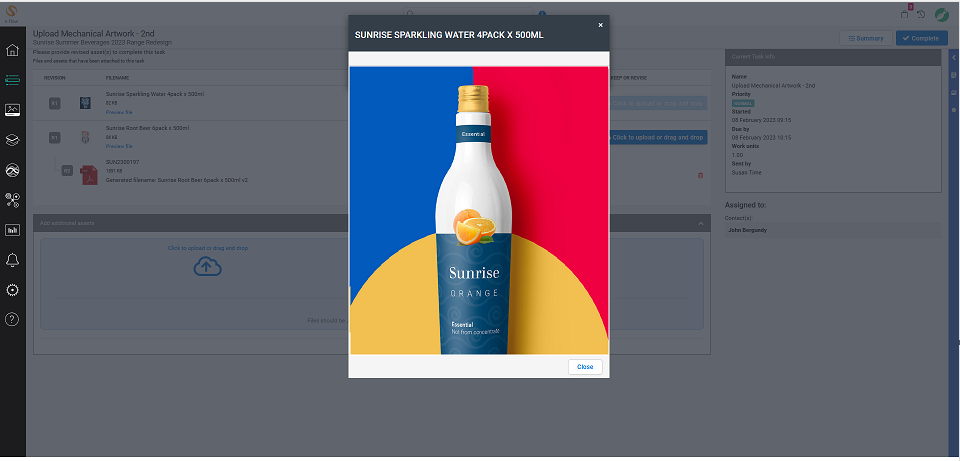Collapse the right side panel chevron
The height and width of the screenshot is (461, 960).
point(954,58)
